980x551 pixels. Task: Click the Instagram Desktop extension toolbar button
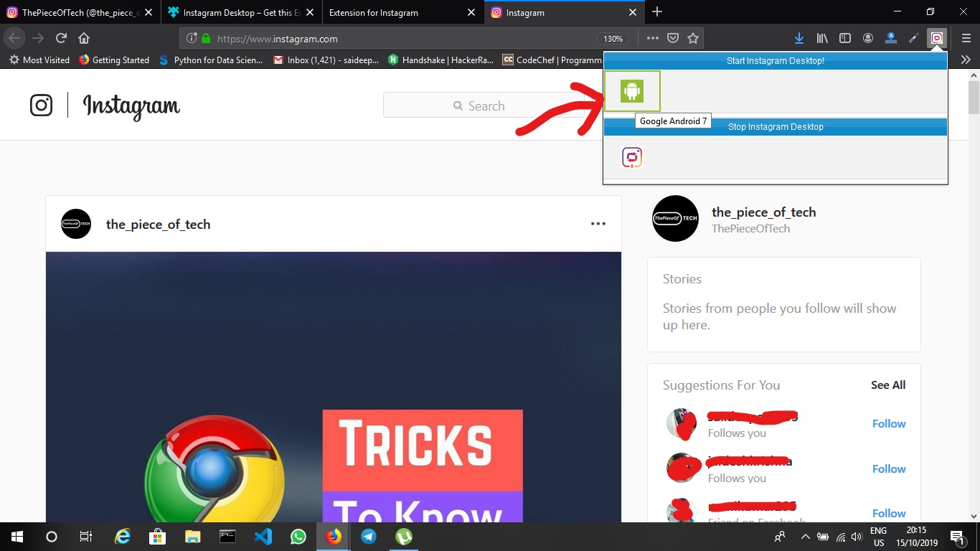(x=936, y=38)
